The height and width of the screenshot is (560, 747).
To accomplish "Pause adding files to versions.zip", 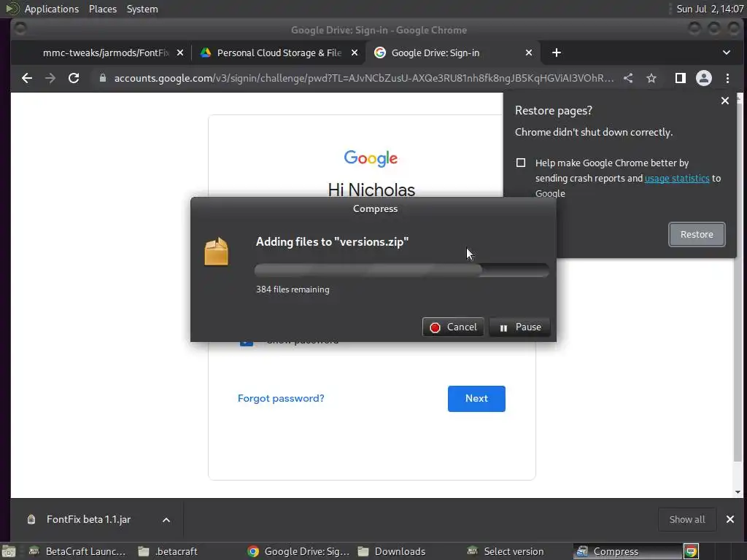I will coord(519,327).
